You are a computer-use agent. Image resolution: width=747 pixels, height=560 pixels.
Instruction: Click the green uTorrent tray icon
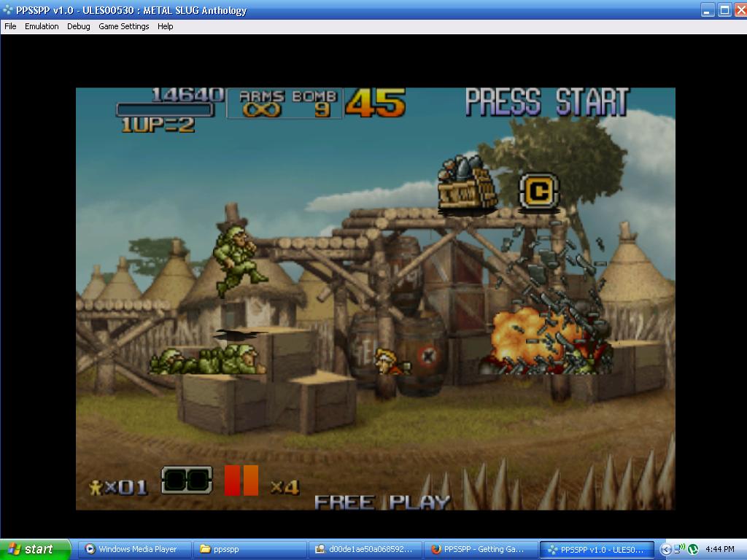point(693,550)
